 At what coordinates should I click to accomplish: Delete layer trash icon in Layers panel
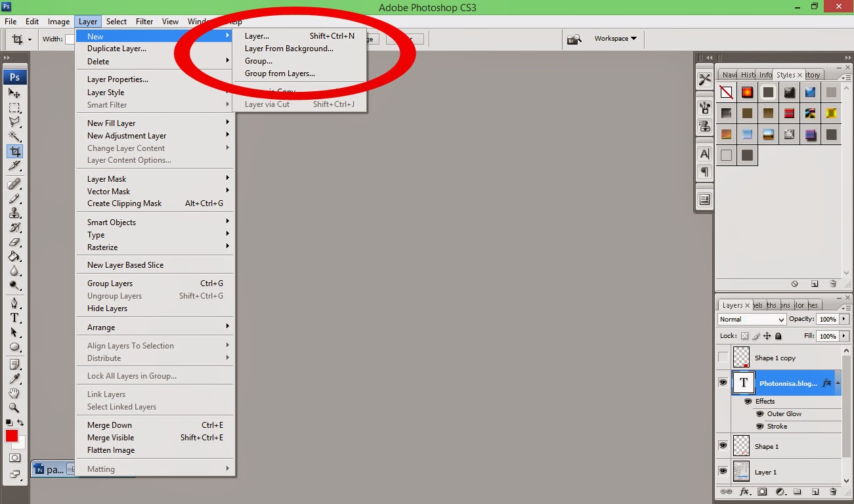pos(833,492)
